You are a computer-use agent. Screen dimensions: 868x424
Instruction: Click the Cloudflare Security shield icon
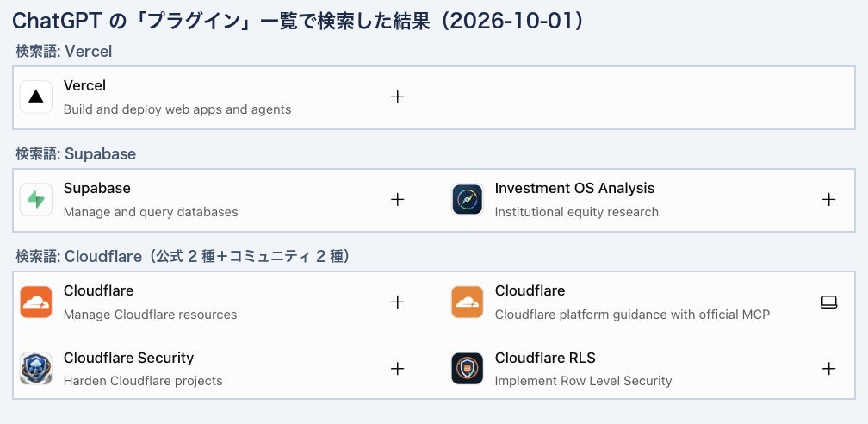tap(36, 369)
